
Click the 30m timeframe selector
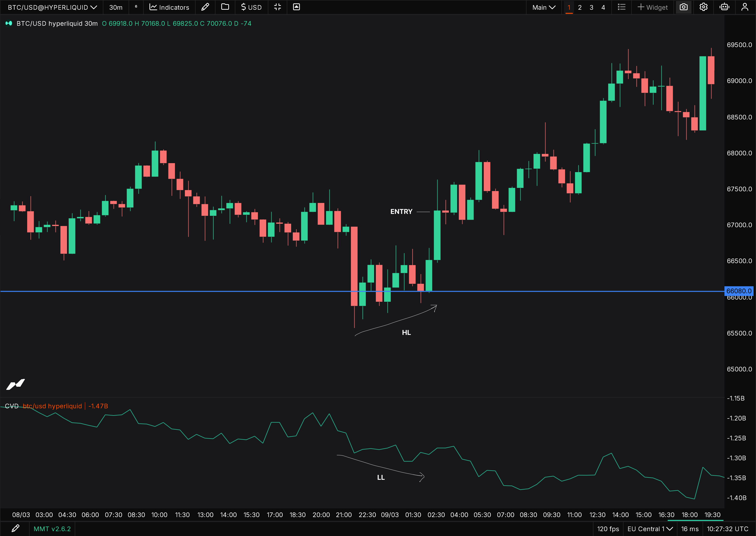[x=115, y=7]
